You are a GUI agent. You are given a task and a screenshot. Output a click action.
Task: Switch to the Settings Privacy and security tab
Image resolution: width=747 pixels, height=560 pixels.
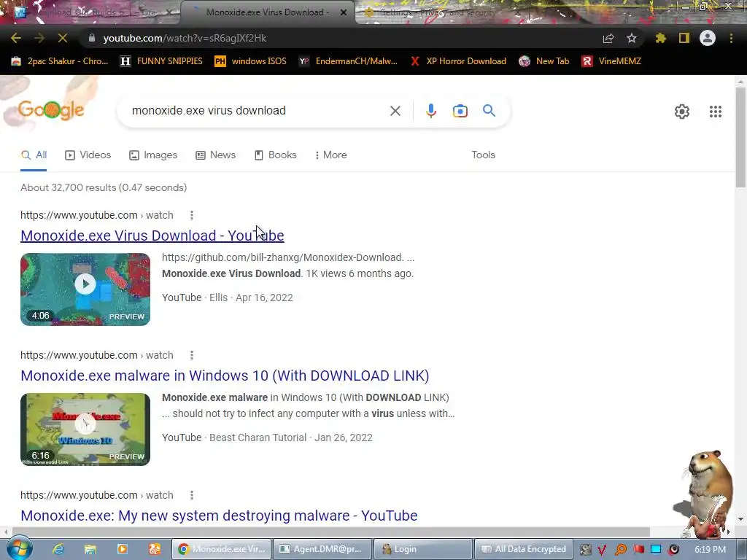pos(438,12)
